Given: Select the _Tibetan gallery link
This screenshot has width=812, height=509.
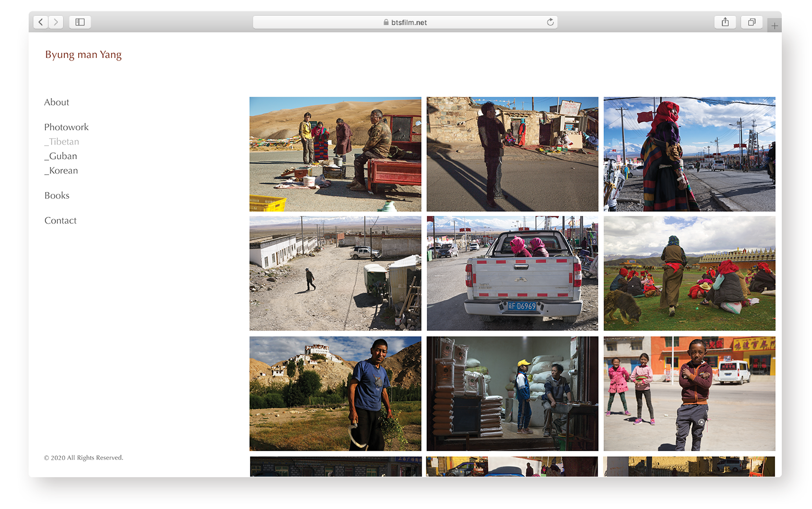Looking at the screenshot, I should click(x=61, y=142).
